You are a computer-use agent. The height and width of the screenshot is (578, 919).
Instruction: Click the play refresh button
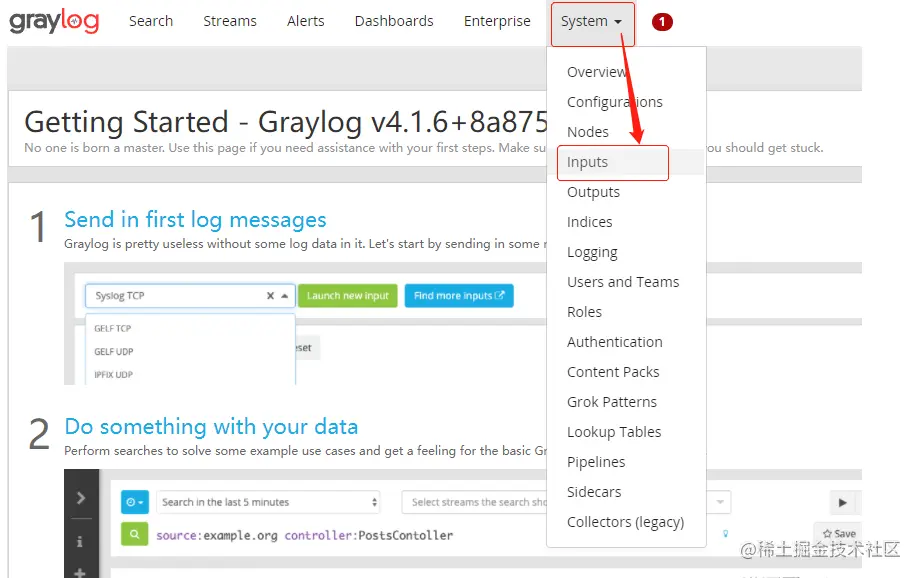click(x=843, y=502)
